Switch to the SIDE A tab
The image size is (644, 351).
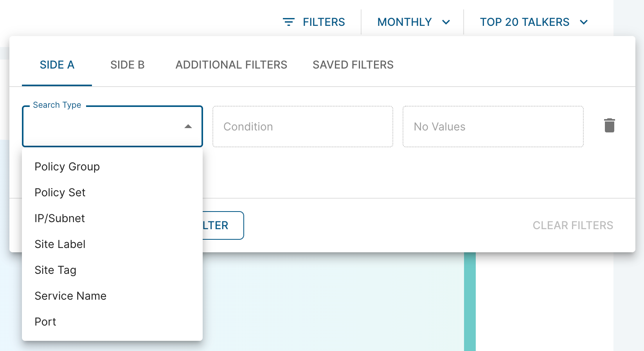coord(57,65)
